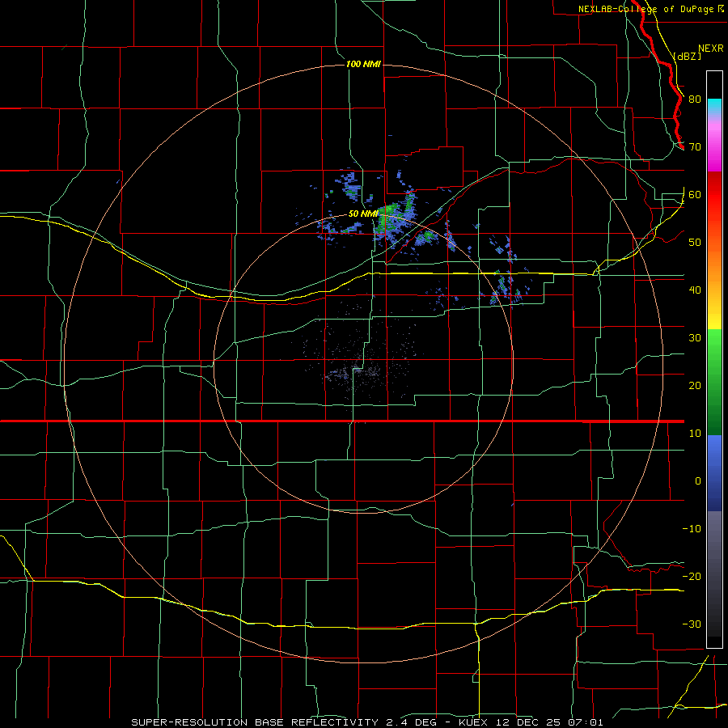Select the -30 value on the dBZ scale

coord(692,624)
